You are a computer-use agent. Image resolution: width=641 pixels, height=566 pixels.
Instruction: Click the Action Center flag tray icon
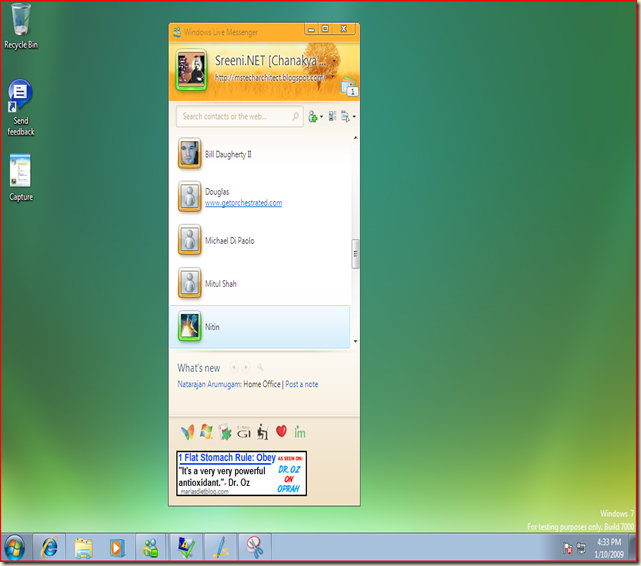tap(568, 548)
